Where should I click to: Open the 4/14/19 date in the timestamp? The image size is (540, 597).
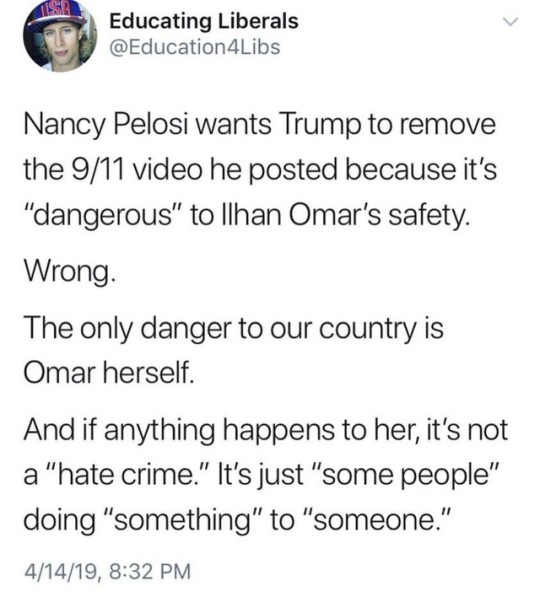coord(62,571)
